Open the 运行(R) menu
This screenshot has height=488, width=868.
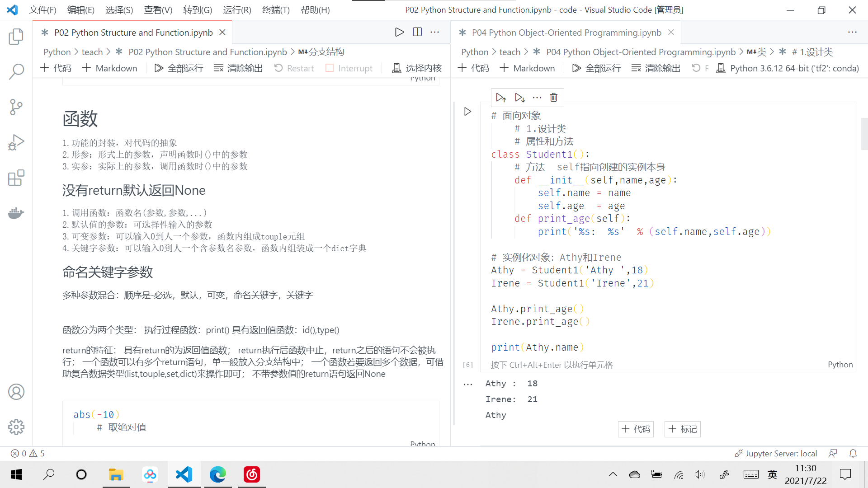coord(236,10)
